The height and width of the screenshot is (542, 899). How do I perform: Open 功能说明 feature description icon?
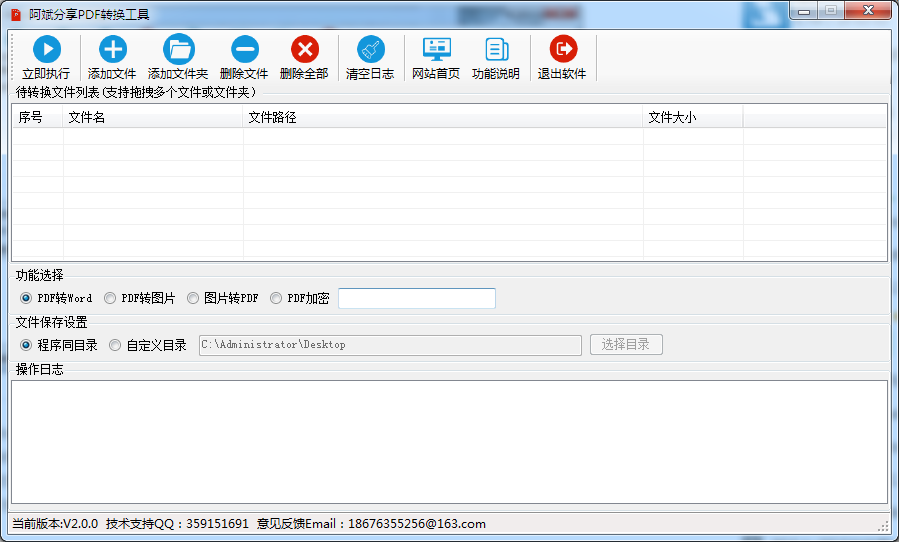tap(497, 50)
